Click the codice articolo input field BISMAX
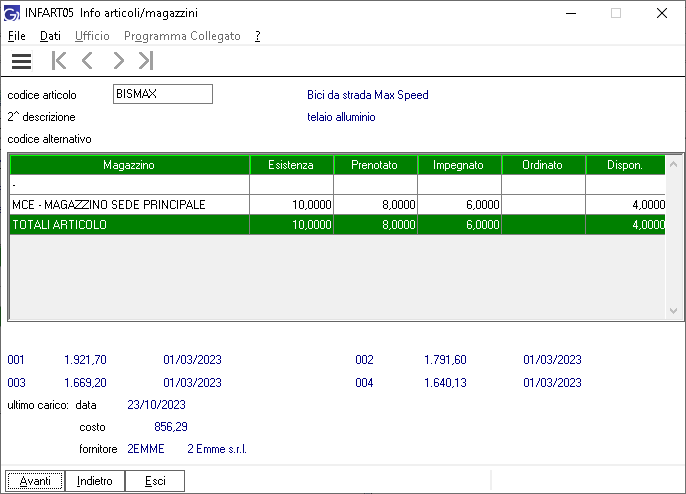The image size is (686, 494). 163,94
